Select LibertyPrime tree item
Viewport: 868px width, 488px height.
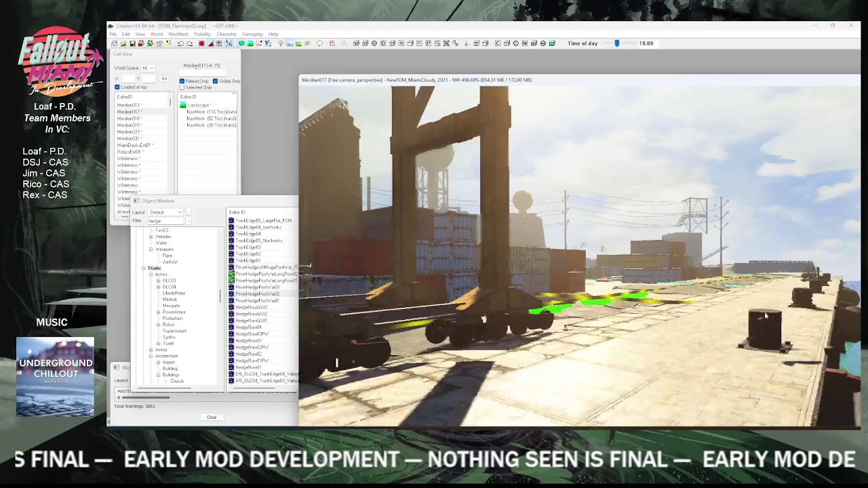click(x=174, y=293)
